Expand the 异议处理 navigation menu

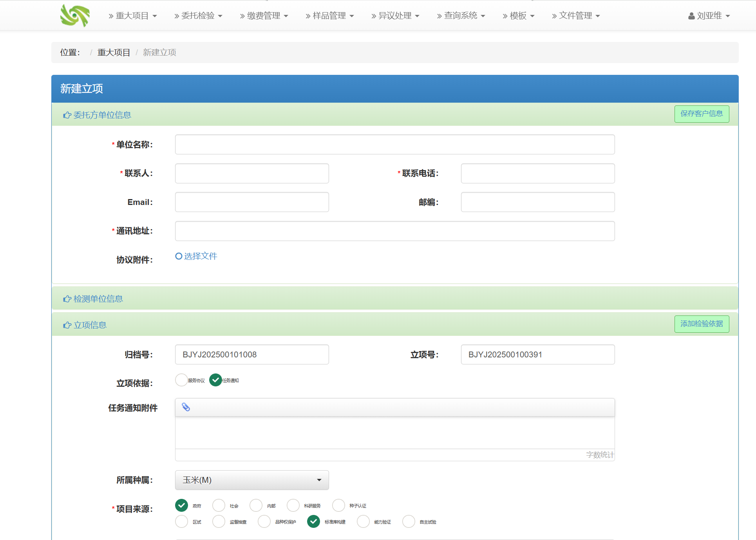[x=395, y=16]
